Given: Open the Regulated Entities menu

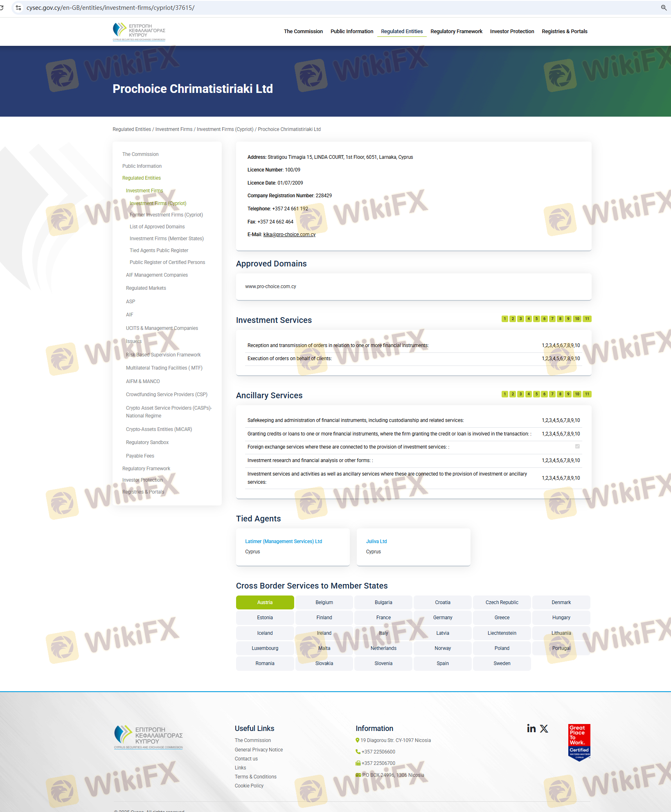Looking at the screenshot, I should coord(402,32).
